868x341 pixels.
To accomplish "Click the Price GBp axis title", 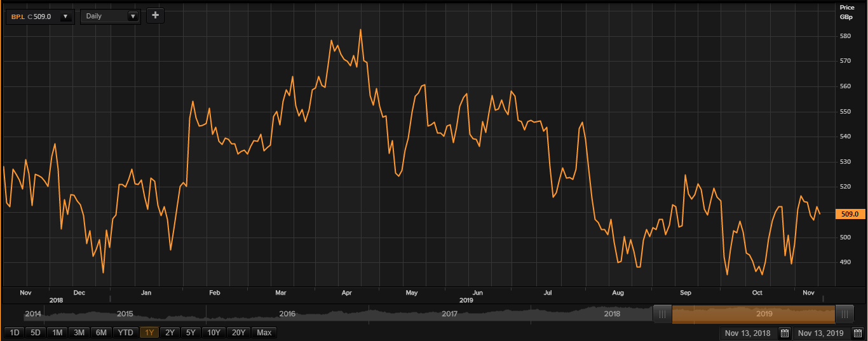I will (x=846, y=12).
